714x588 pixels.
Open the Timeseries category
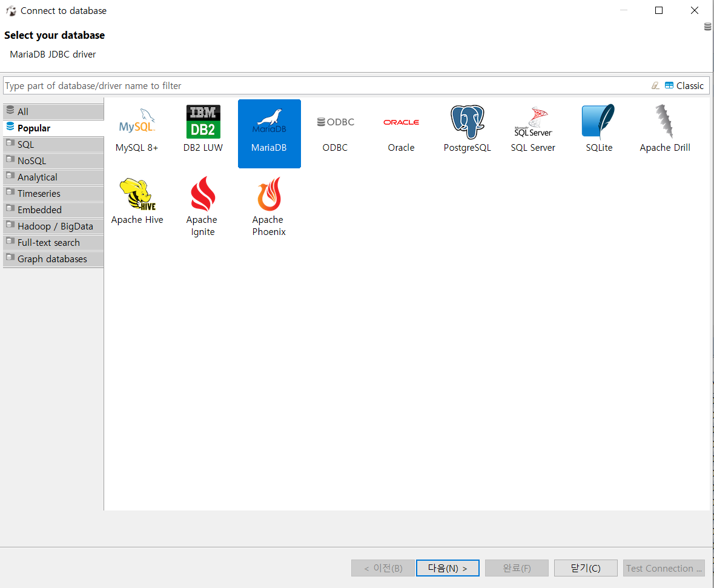pyautogui.click(x=53, y=194)
